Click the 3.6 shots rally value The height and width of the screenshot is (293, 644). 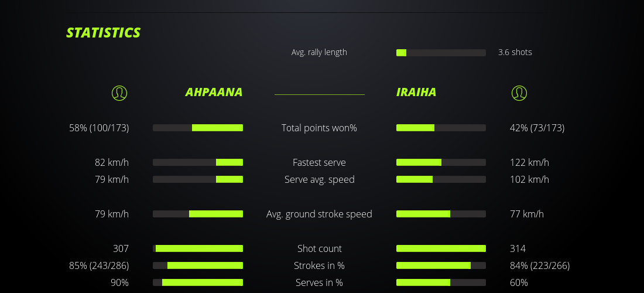coord(515,52)
